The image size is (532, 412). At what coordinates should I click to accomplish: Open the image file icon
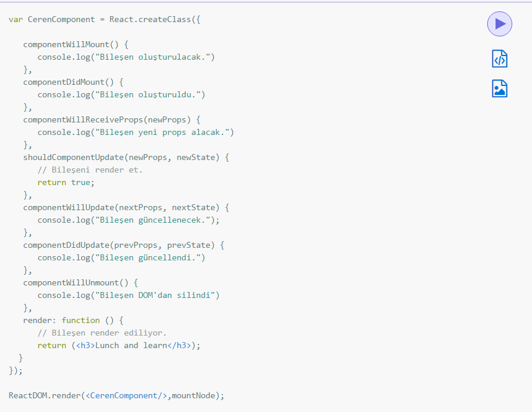pos(500,89)
